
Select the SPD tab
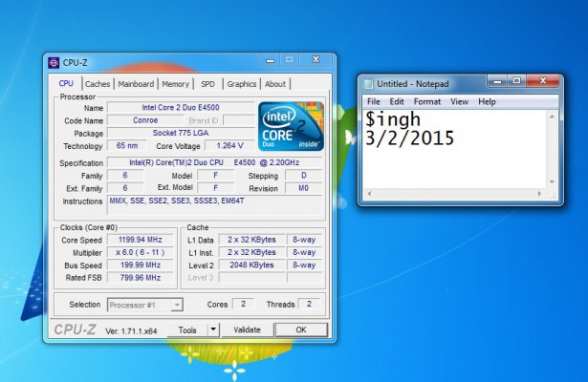(207, 84)
